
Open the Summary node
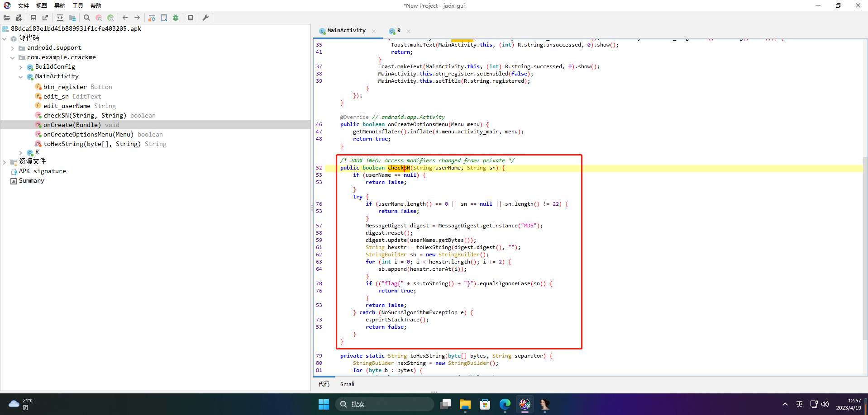(31, 180)
